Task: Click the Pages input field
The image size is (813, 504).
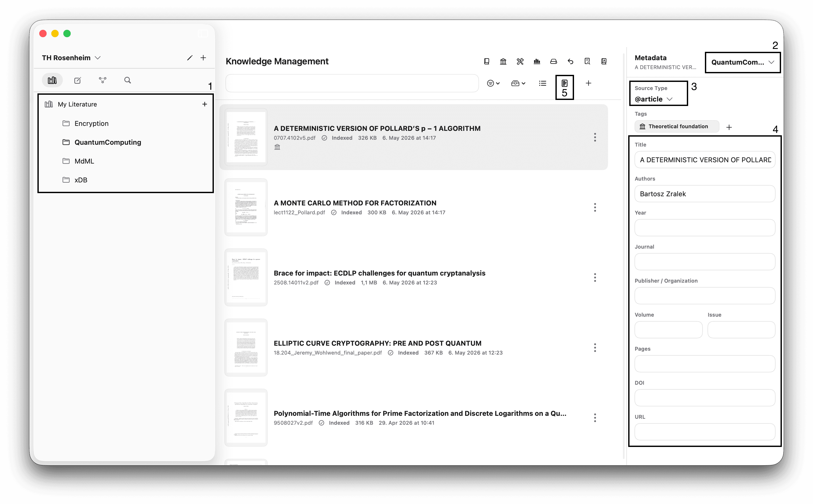Action: click(704, 364)
